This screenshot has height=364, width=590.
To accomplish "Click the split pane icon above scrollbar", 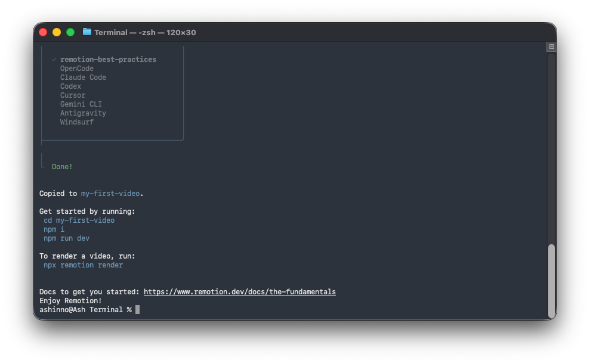I will [x=551, y=46].
